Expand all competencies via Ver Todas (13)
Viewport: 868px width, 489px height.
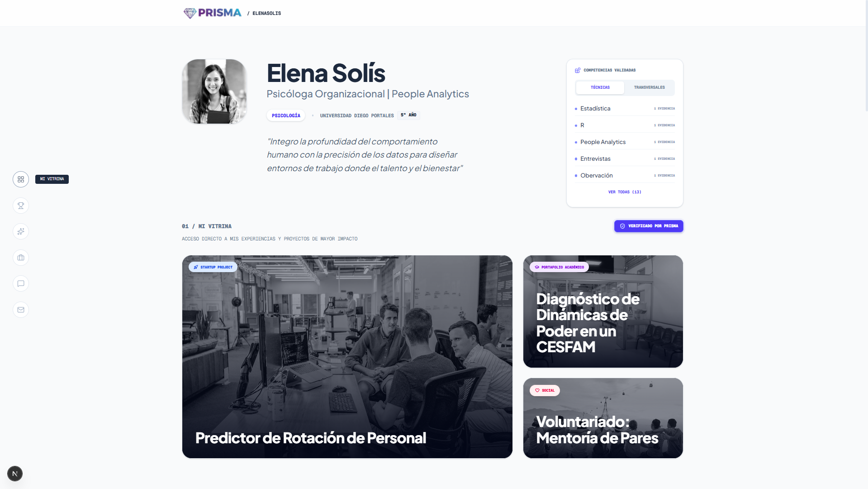[x=625, y=192]
